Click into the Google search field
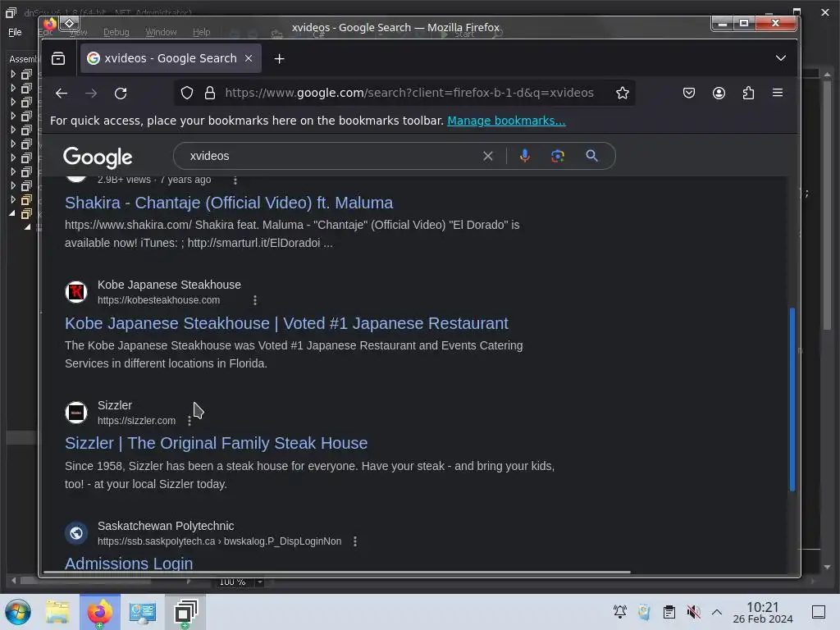The image size is (840, 630). tap(332, 156)
